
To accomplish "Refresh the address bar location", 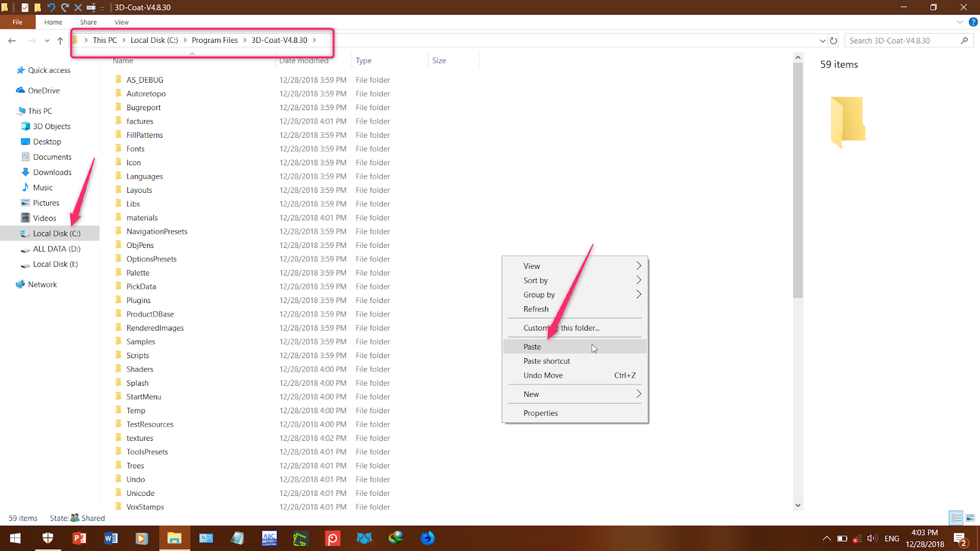I will [x=834, y=40].
